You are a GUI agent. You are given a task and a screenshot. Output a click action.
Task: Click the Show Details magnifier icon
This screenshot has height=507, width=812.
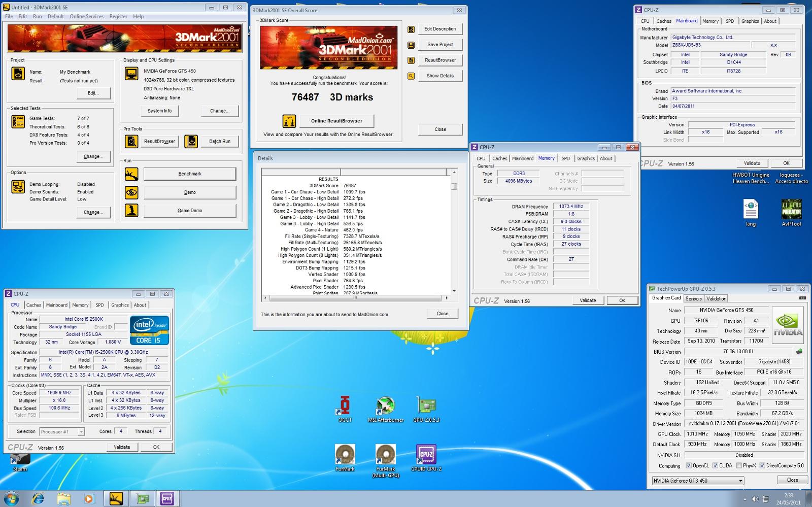click(x=411, y=76)
